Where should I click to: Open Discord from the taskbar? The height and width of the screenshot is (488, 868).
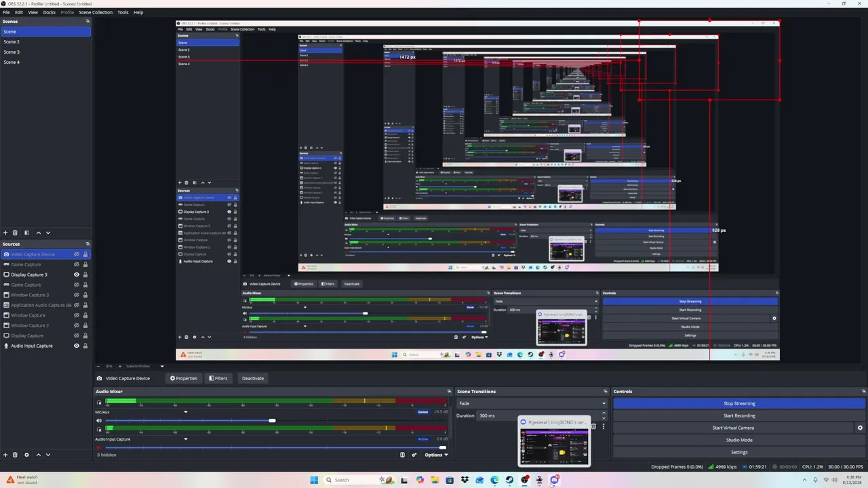[554, 480]
